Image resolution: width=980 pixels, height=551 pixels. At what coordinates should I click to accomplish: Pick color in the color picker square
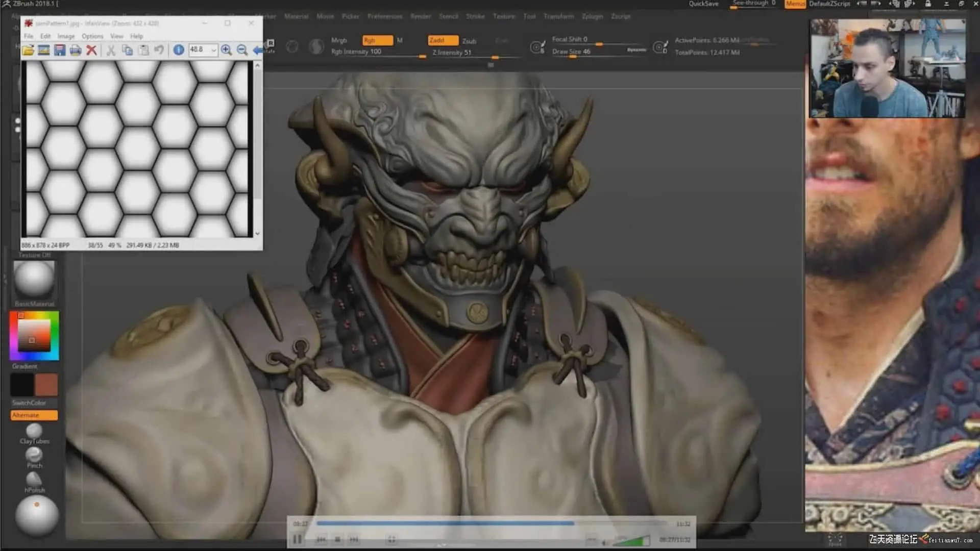34,336
